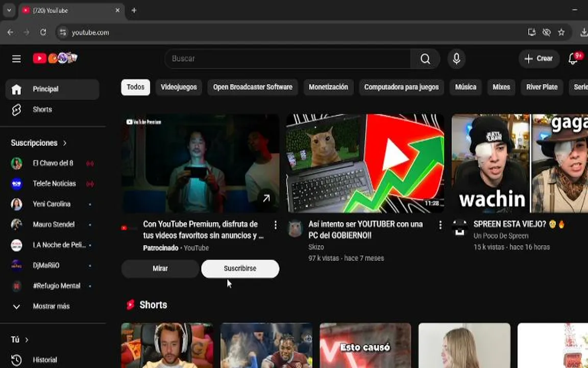Viewport: 588px width, 368px height.
Task: Click the YouTube Premium sponsor text
Action: 176,248
